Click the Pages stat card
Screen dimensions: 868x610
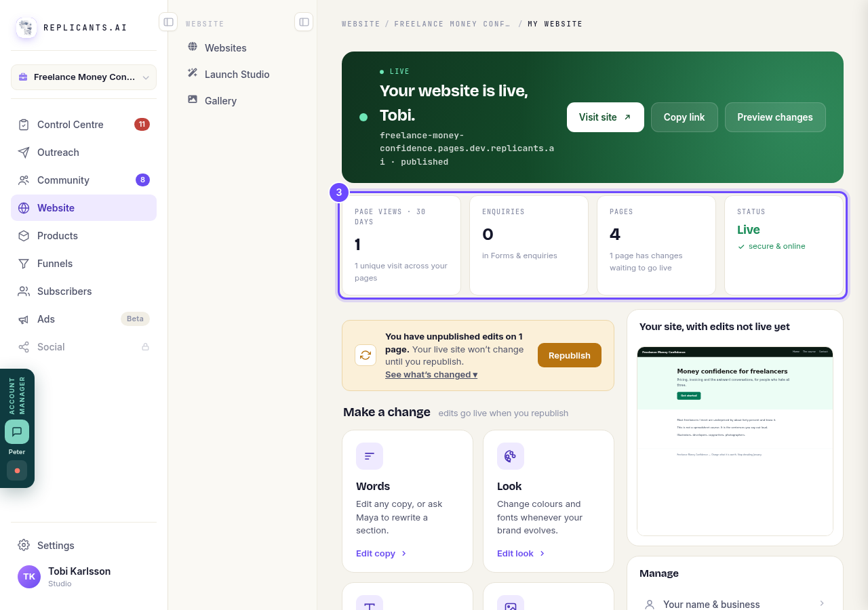click(656, 245)
